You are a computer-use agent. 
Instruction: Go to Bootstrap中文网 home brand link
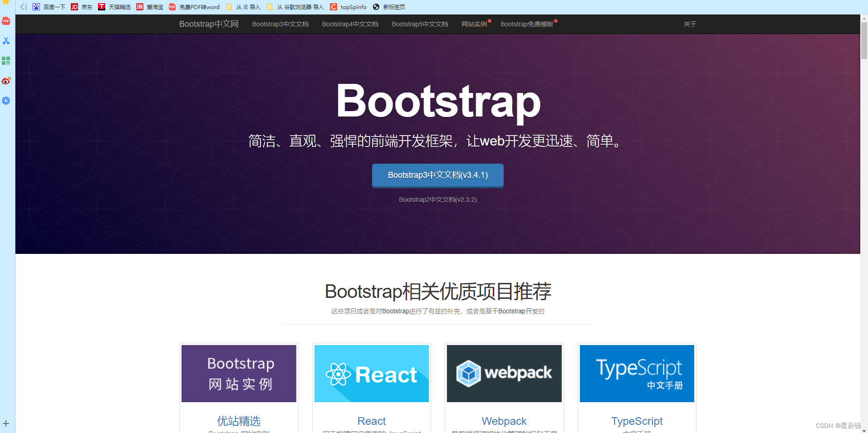pos(209,24)
